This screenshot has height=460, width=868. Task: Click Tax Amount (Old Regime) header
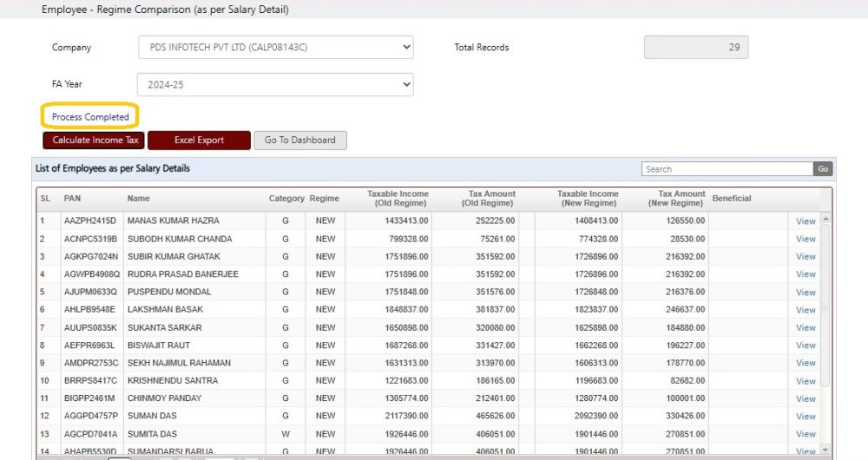click(489, 198)
